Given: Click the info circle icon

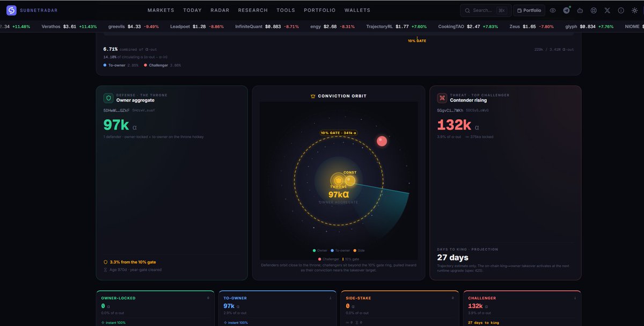Looking at the screenshot, I should point(621,10).
